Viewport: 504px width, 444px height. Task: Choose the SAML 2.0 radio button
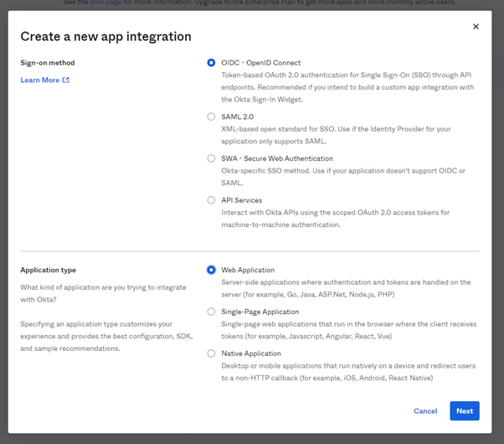coord(211,116)
